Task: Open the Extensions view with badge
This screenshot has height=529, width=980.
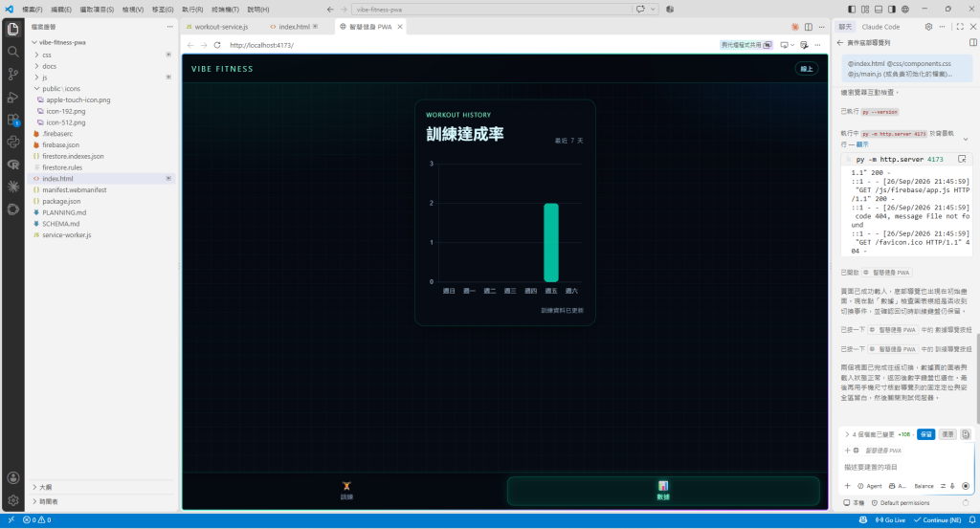Action: click(x=12, y=120)
